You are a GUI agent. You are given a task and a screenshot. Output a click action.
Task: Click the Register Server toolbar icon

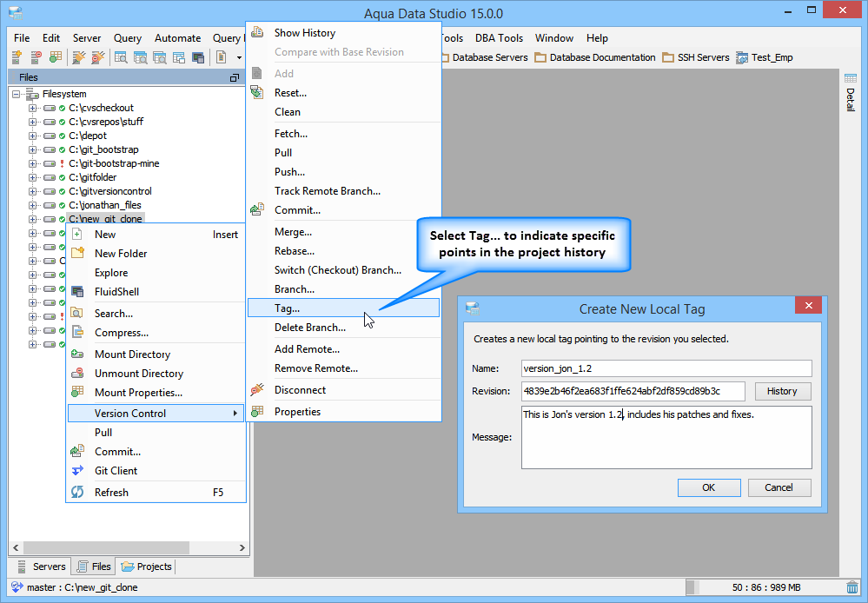[x=17, y=57]
